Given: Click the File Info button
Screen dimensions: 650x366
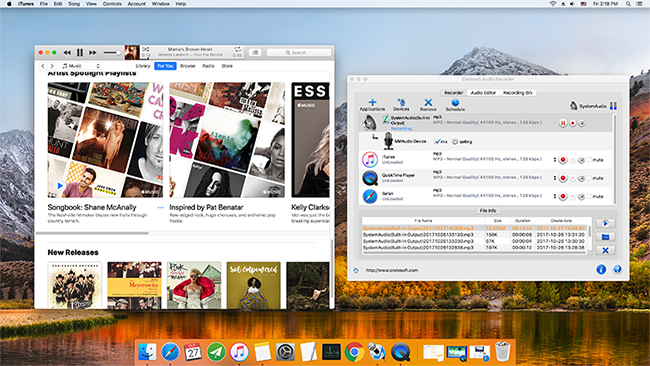Looking at the screenshot, I should [x=488, y=211].
